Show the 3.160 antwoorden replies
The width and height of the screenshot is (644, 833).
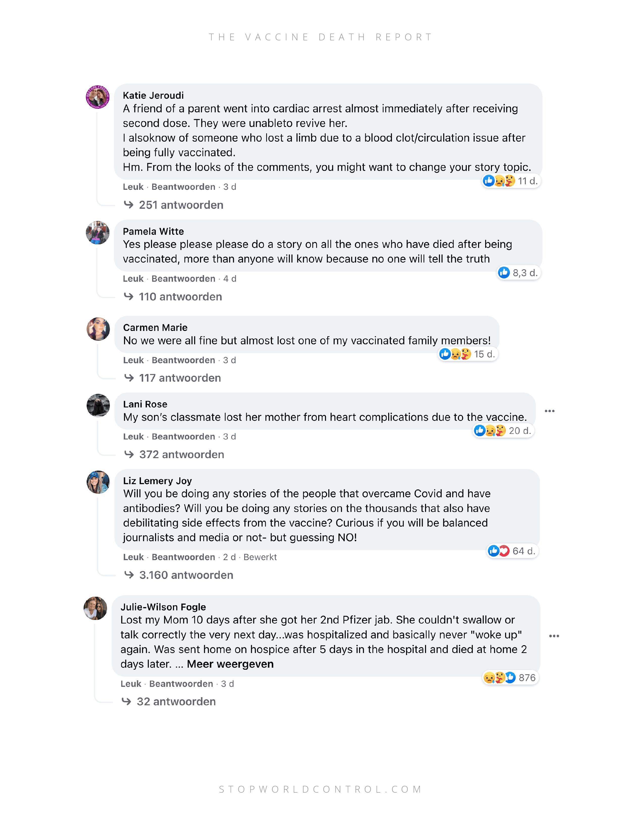tap(179, 575)
